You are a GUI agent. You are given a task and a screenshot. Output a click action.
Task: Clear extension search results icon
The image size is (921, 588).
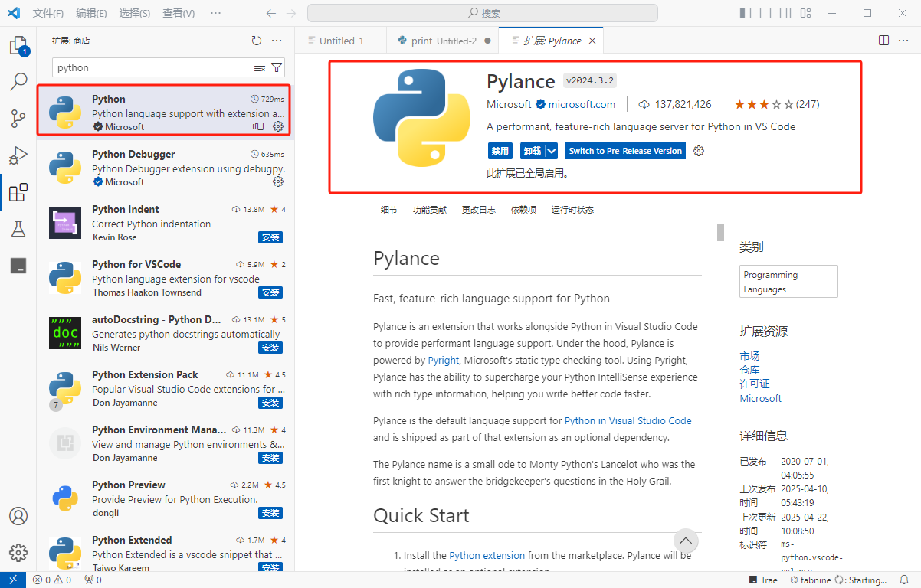coord(260,67)
